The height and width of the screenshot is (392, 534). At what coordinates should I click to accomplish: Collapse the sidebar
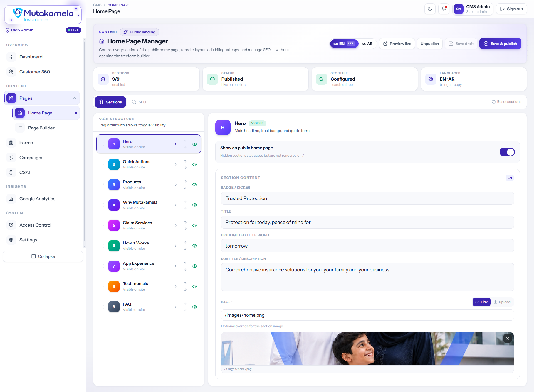(x=43, y=256)
